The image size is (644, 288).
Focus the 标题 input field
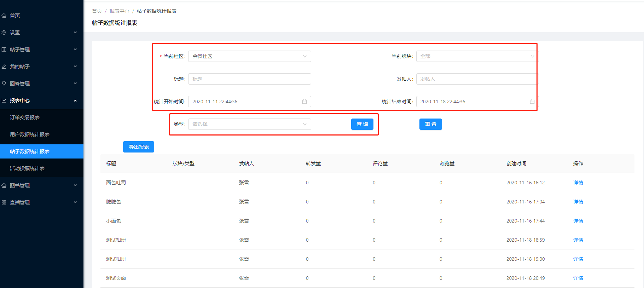[250, 79]
